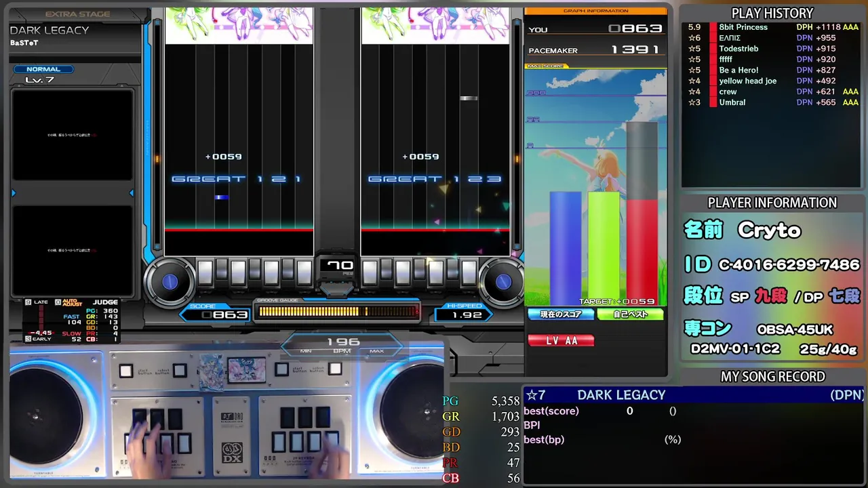The width and height of the screenshot is (868, 488).
Task: Click the blue current score graph bar
Action: [x=565, y=247]
